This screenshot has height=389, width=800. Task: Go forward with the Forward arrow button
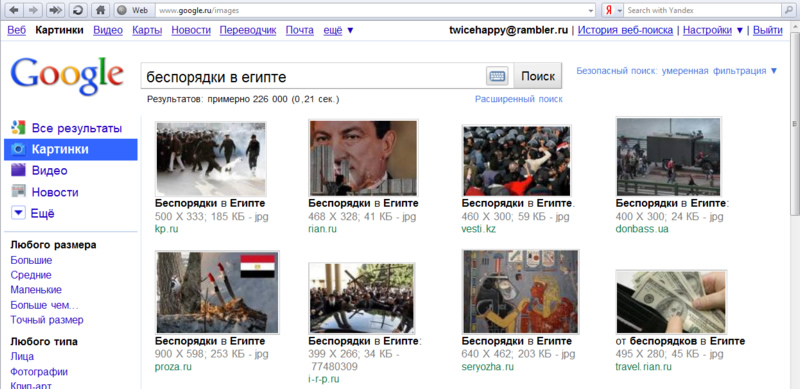(32, 10)
